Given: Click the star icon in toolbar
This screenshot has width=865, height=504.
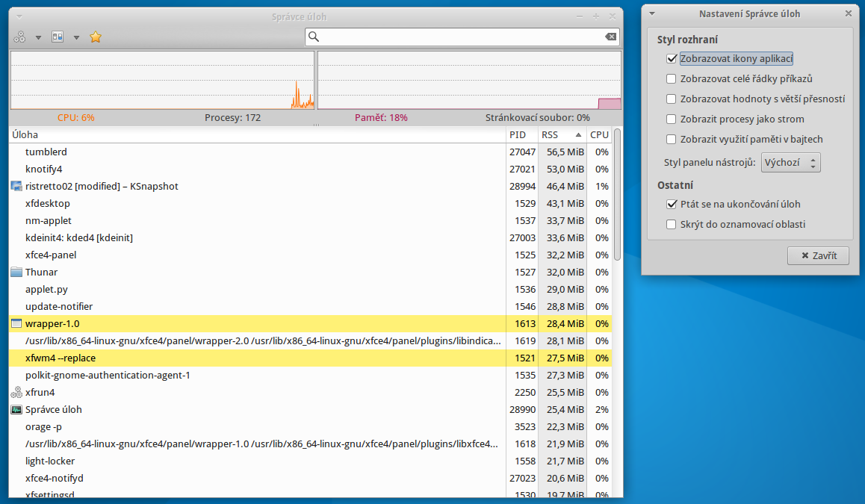Looking at the screenshot, I should tap(95, 37).
